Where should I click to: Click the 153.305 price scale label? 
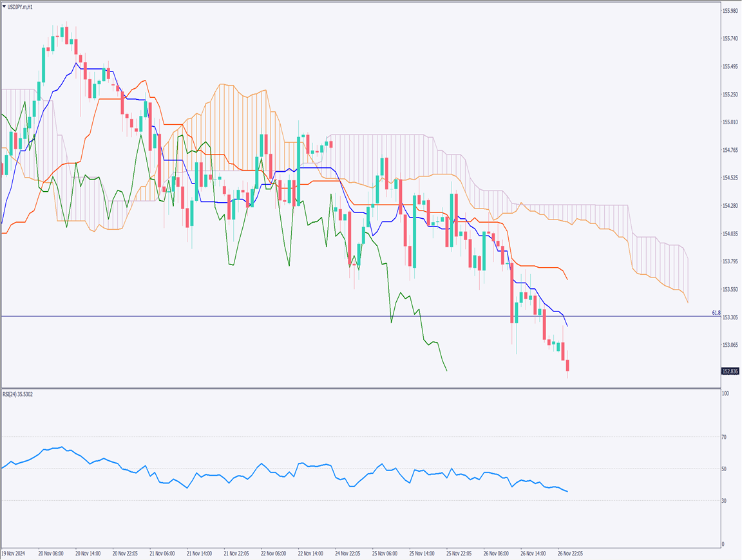point(730,317)
